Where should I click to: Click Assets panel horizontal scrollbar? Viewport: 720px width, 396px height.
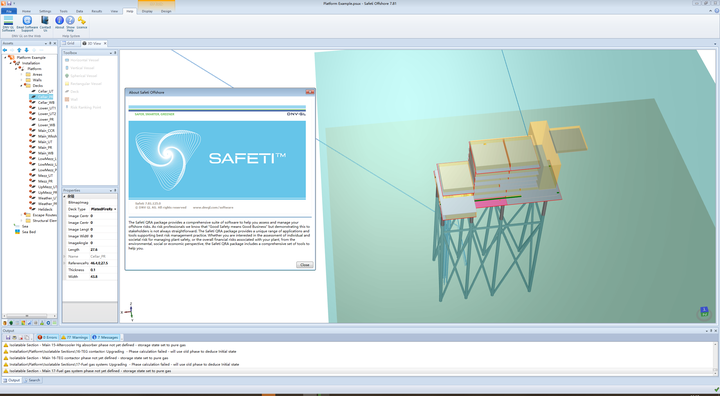pyautogui.click(x=29, y=316)
